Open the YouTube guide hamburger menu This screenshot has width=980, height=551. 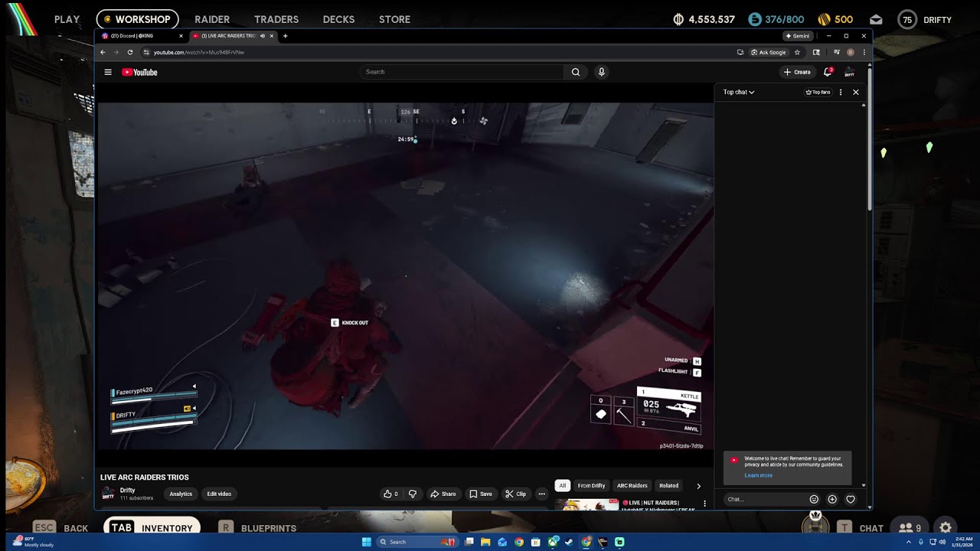coord(108,72)
